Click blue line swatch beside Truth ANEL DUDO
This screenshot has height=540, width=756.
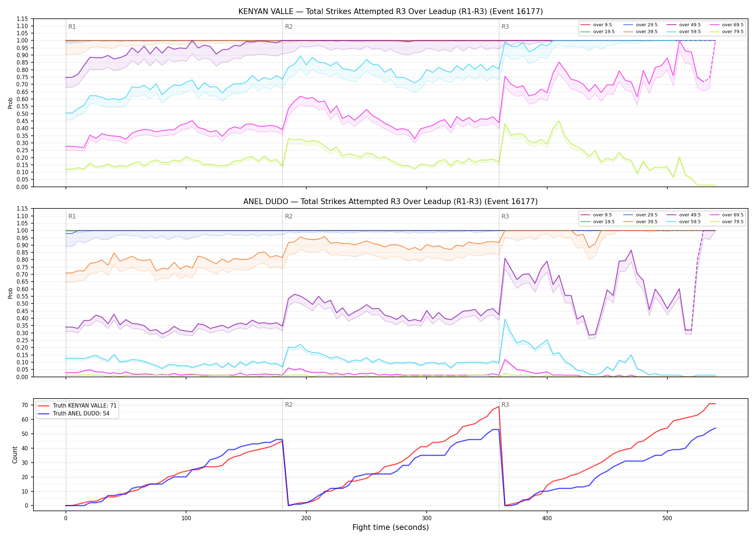43,414
